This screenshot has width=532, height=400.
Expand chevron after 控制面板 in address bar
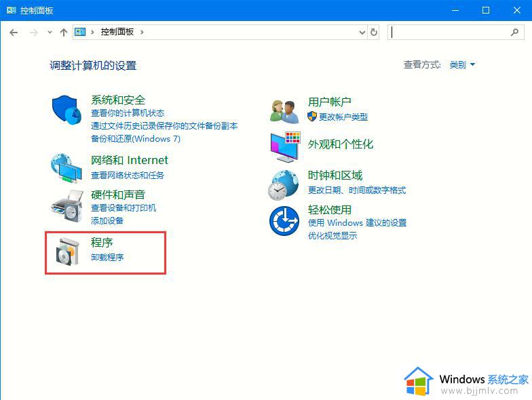tap(142, 33)
